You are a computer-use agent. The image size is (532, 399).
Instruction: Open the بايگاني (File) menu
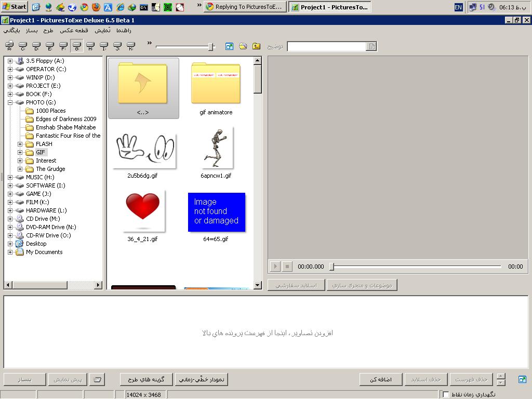12,31
